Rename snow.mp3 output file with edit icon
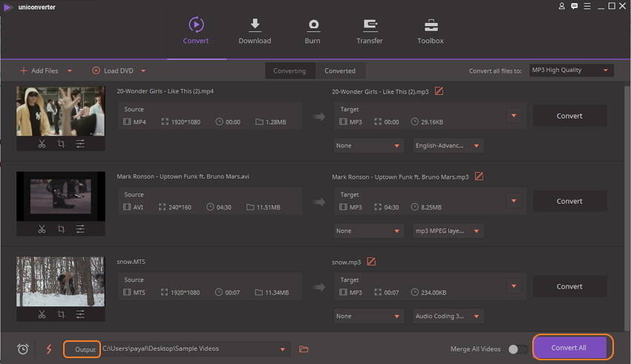Viewport: 631px width, 364px height. pos(371,262)
